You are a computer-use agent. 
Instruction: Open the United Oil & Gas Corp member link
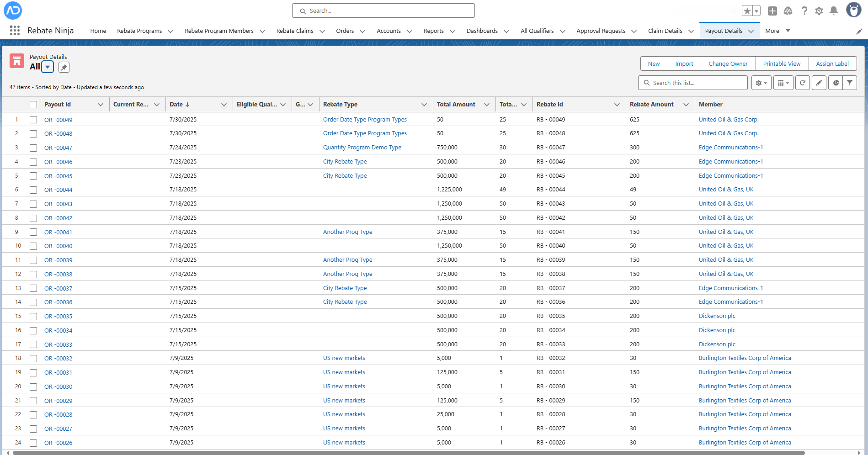(x=728, y=119)
